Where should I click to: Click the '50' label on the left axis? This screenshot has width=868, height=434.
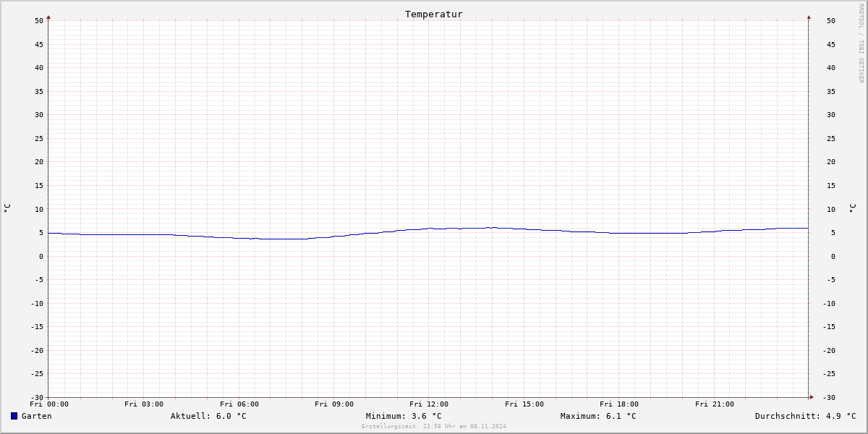tap(39, 20)
